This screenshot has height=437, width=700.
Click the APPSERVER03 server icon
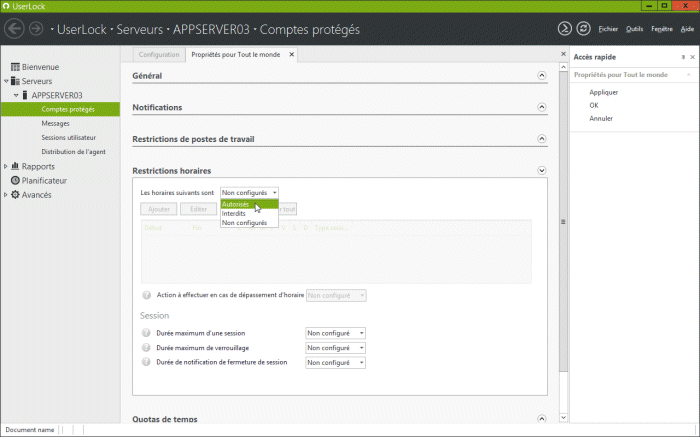(25, 95)
